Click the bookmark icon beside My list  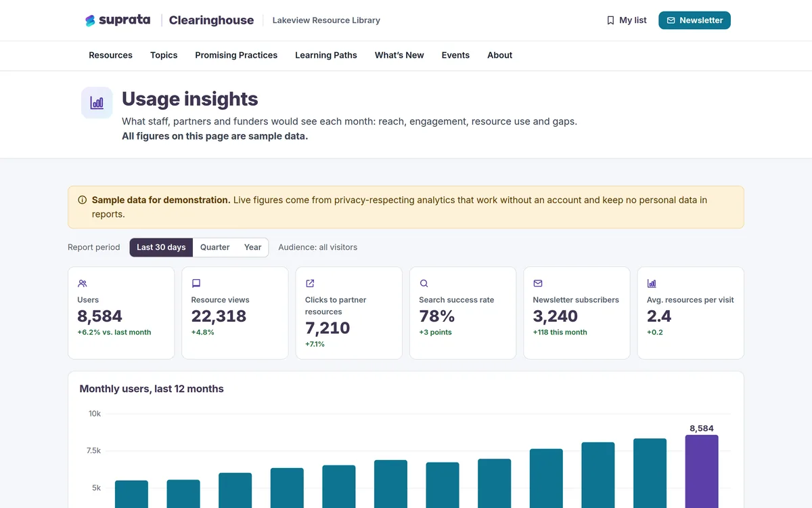tap(610, 20)
